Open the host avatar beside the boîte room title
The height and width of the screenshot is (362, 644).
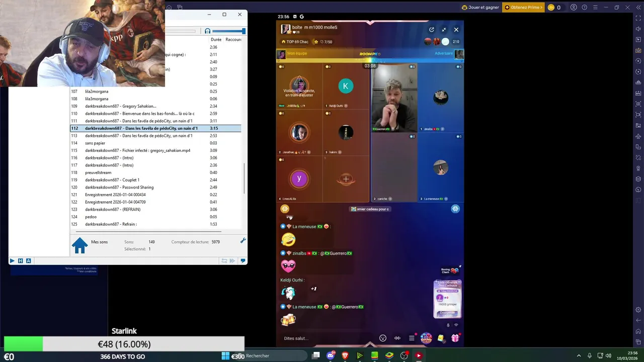tap(286, 29)
